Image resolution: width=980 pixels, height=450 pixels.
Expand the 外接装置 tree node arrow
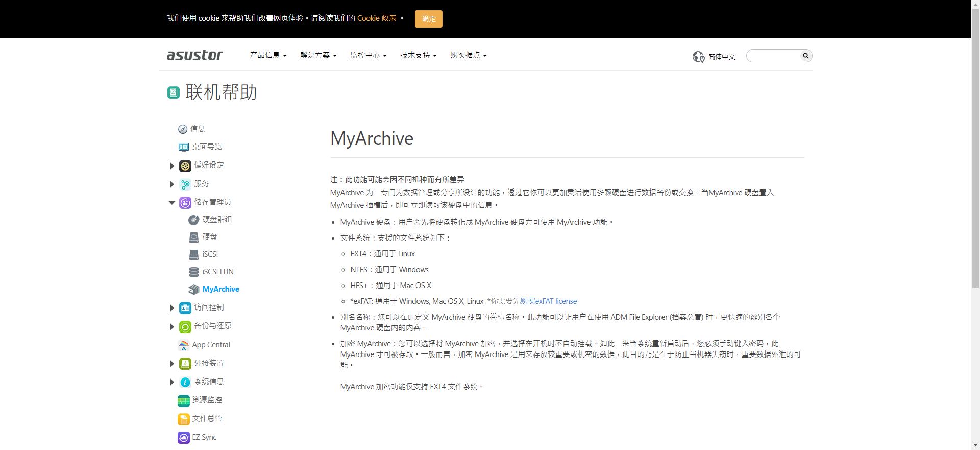click(172, 364)
